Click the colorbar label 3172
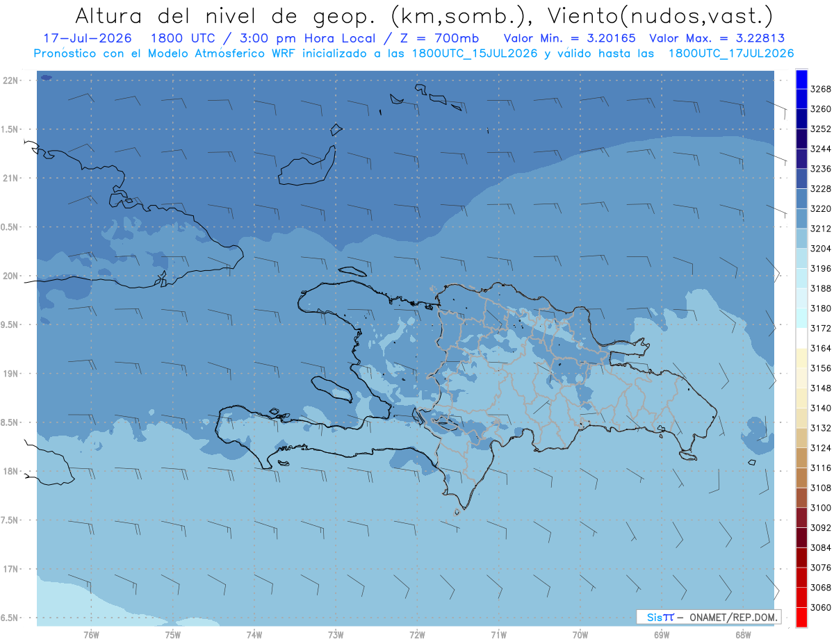Image resolution: width=834 pixels, height=644 pixels. 821,329
